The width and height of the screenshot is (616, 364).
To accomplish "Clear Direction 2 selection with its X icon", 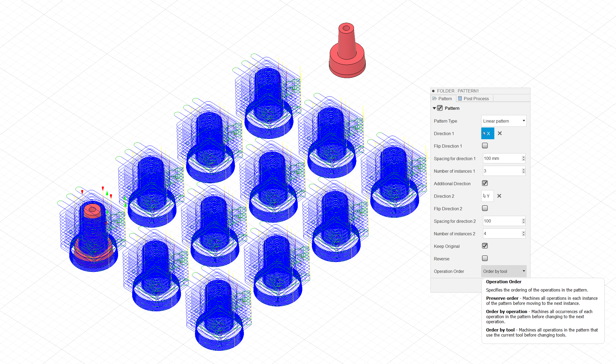I will [x=499, y=196].
